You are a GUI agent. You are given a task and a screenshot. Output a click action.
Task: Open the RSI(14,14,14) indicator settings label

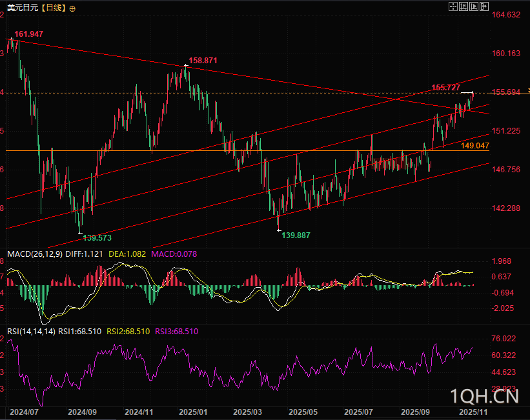(31, 331)
